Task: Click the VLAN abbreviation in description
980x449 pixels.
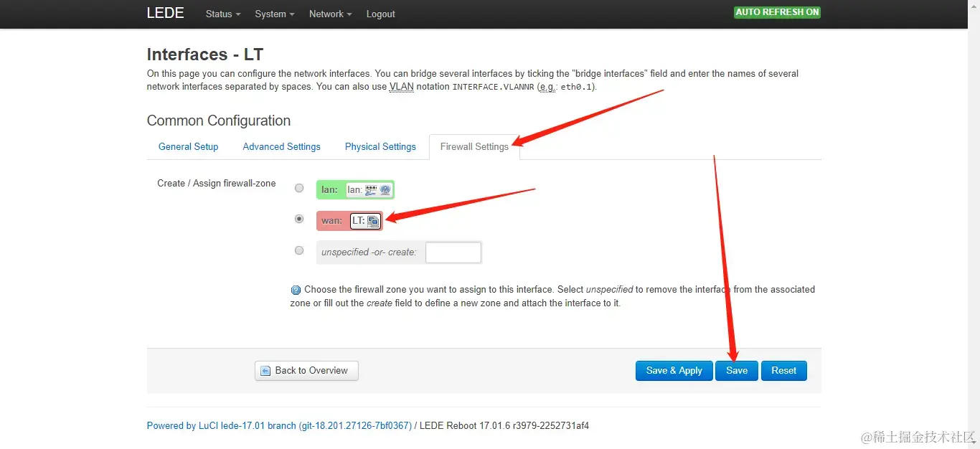Action: tap(402, 87)
